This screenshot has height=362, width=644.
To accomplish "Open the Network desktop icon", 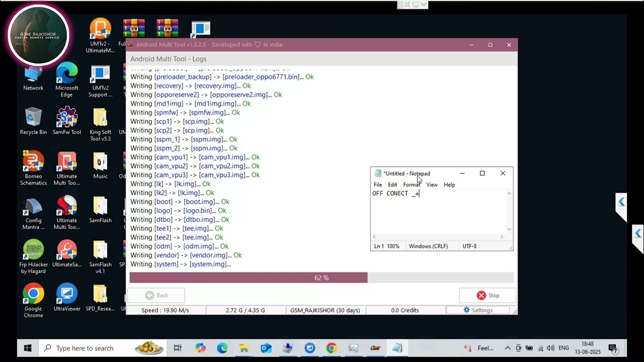I will (33, 78).
